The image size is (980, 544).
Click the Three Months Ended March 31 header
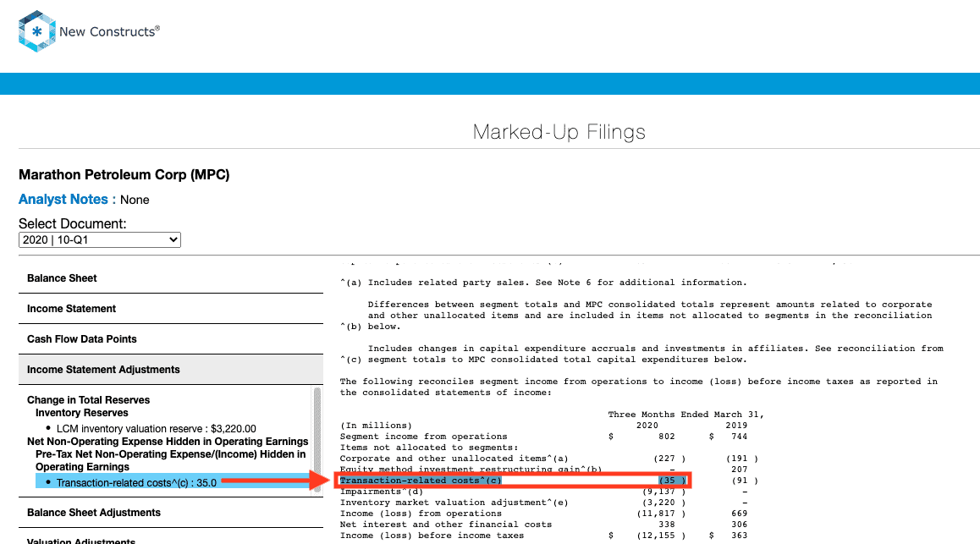(685, 415)
